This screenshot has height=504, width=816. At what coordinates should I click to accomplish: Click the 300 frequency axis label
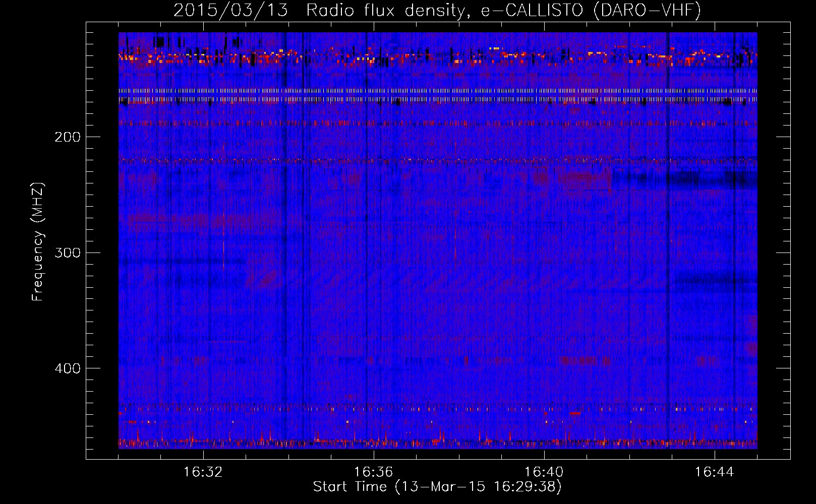coord(68,253)
